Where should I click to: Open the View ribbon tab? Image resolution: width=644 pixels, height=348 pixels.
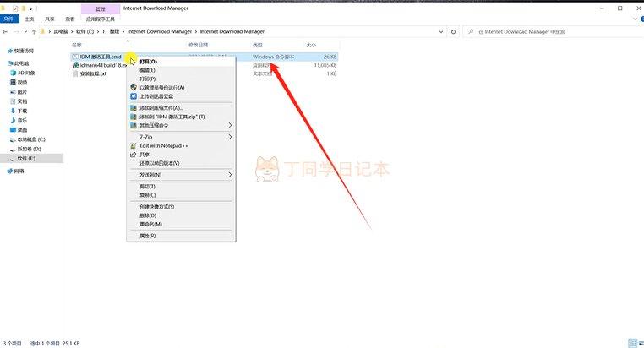click(70, 19)
